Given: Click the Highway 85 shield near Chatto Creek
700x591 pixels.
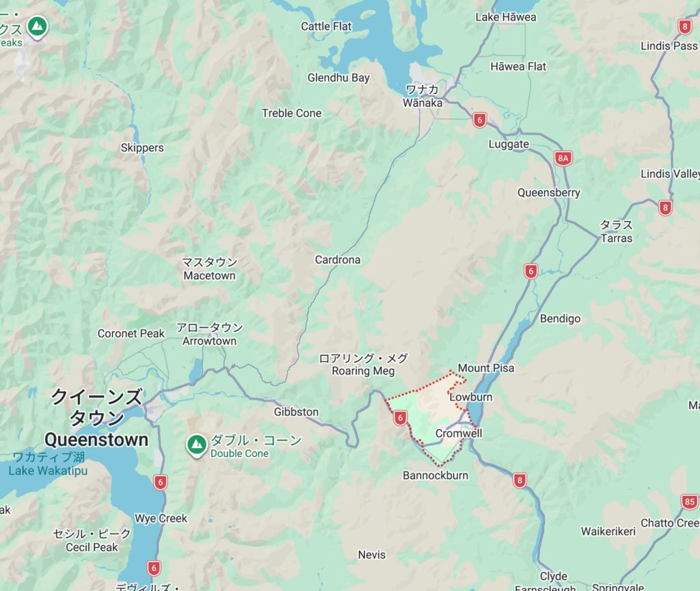Looking at the screenshot, I should [x=690, y=501].
